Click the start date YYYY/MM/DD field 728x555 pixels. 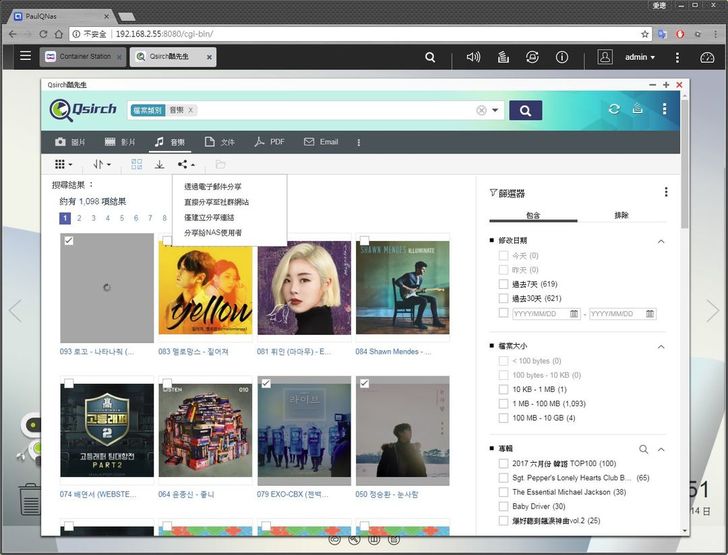540,313
